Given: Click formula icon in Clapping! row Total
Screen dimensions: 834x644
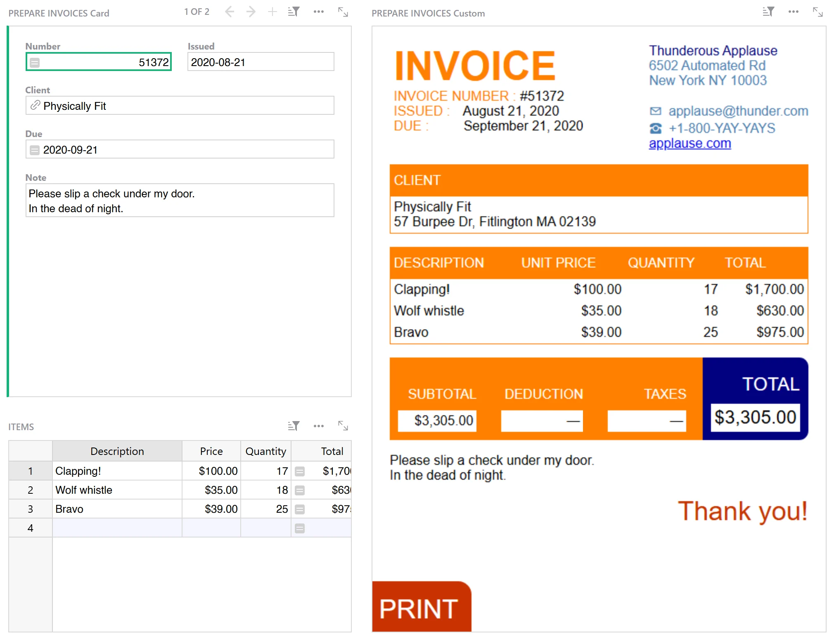Looking at the screenshot, I should (300, 471).
